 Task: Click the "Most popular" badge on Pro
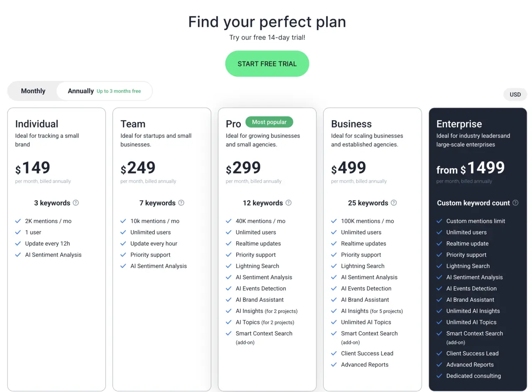tap(269, 122)
